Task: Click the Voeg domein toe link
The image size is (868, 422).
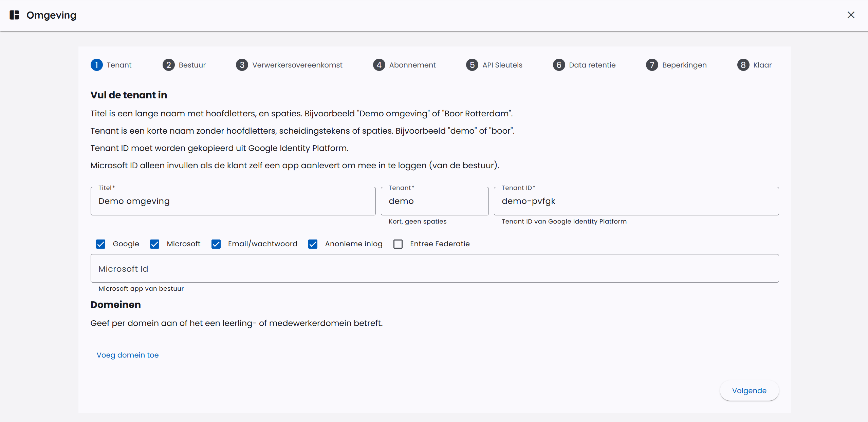Action: click(x=128, y=355)
